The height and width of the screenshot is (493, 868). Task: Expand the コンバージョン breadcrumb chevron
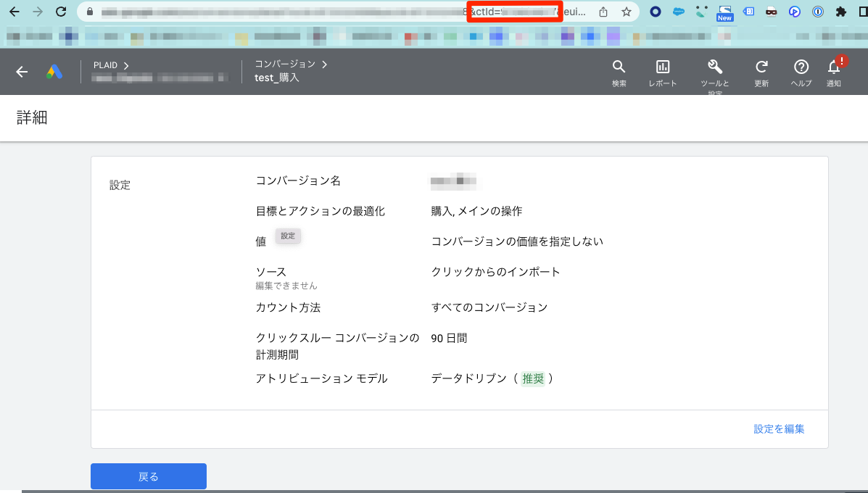point(324,65)
